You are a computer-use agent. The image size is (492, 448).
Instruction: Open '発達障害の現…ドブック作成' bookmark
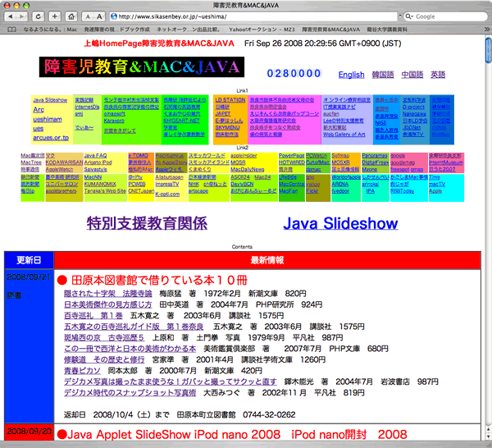[x=116, y=30]
